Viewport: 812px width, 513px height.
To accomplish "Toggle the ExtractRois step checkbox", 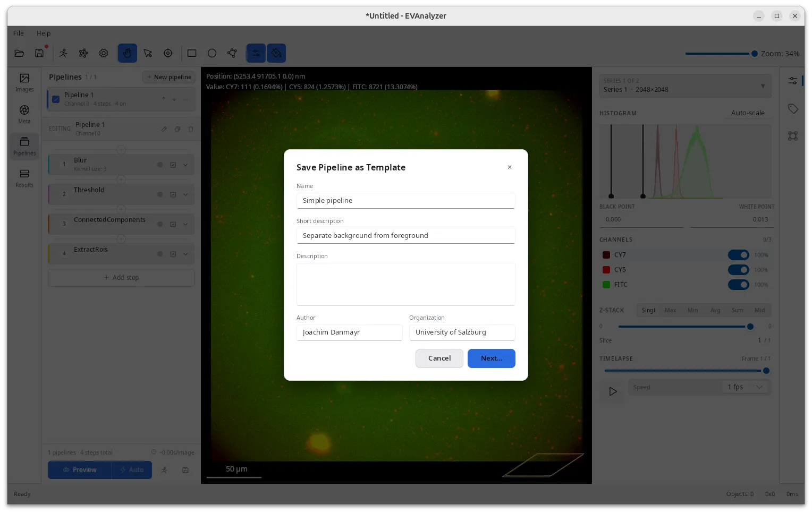I will pos(173,254).
